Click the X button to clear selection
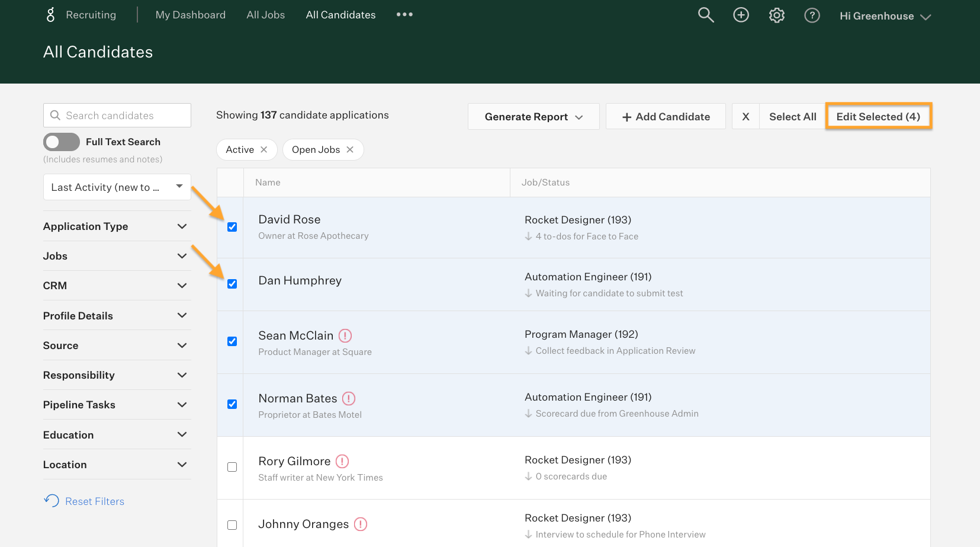The image size is (980, 547). pos(746,117)
